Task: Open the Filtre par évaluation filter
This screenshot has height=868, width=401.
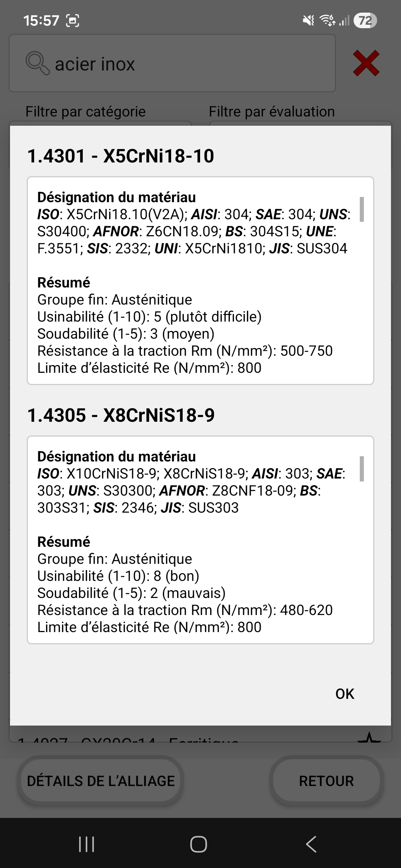Action: pos(300,124)
